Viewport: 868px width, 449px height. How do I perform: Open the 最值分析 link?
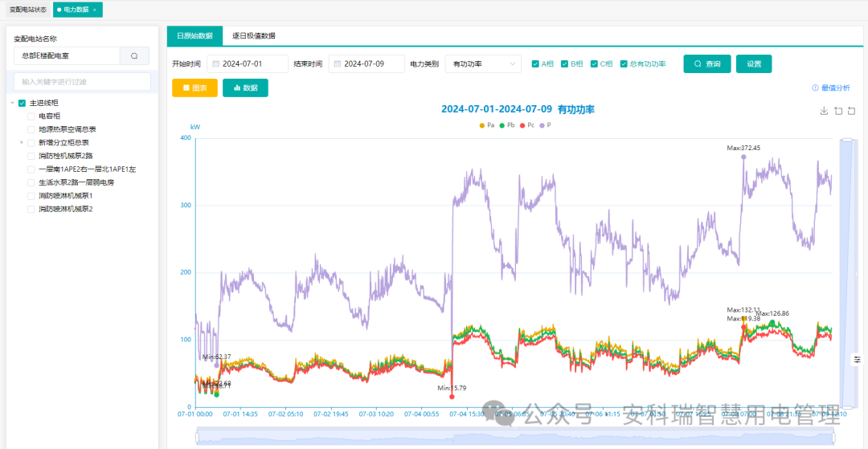[836, 88]
